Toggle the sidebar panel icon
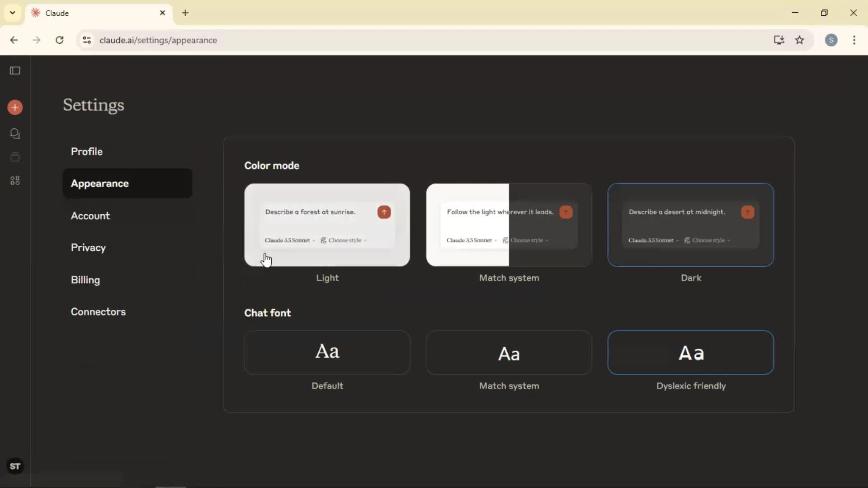Viewport: 868px width, 488px height. pos(15,70)
